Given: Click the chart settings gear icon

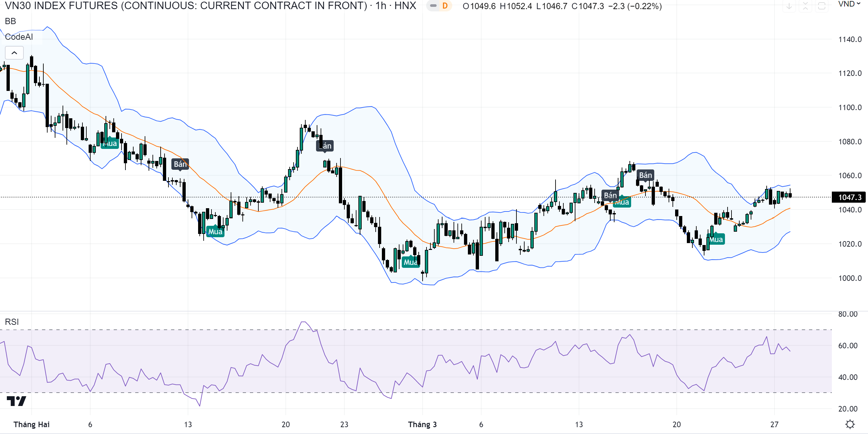Looking at the screenshot, I should click(850, 424).
